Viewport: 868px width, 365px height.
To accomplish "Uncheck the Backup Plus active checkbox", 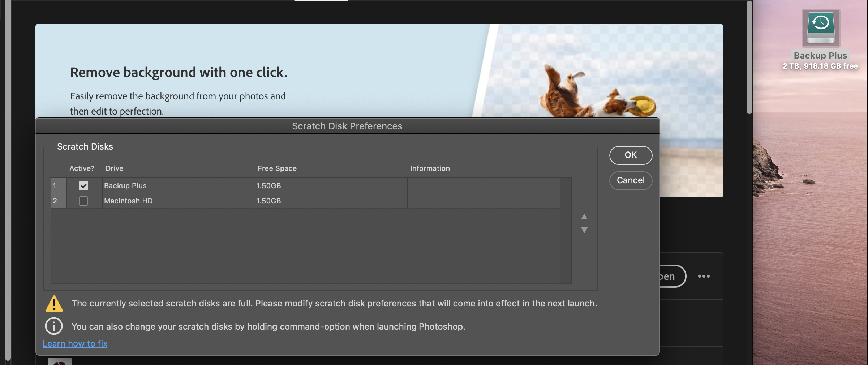I will (83, 186).
